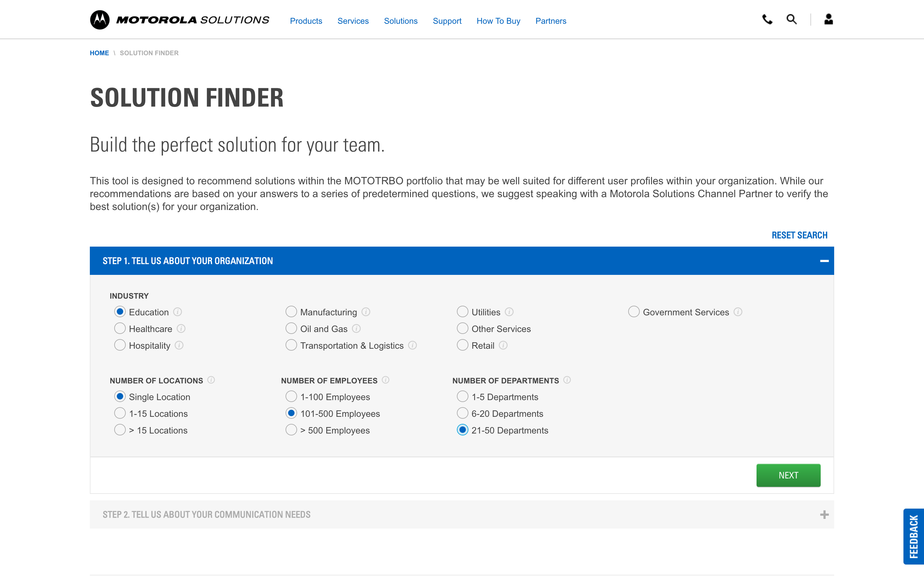Click the Motorola Solutions logo
The width and height of the screenshot is (924, 578).
179,20
